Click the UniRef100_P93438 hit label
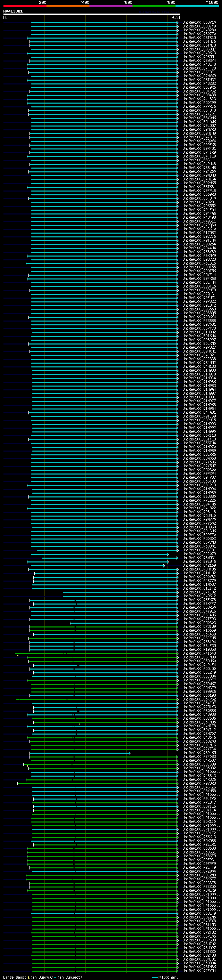Image resolution: width=222 pixels, height=980 pixels. (199, 95)
